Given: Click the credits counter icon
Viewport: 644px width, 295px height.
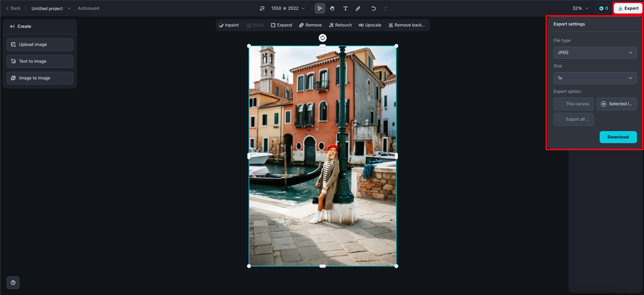Looking at the screenshot, I should [603, 9].
